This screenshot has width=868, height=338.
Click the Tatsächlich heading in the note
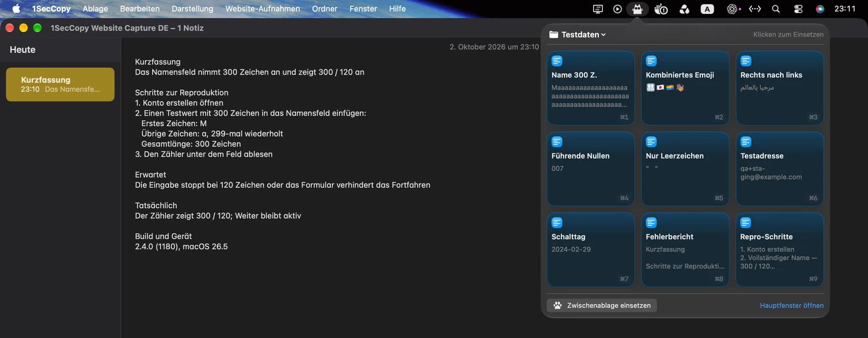156,205
